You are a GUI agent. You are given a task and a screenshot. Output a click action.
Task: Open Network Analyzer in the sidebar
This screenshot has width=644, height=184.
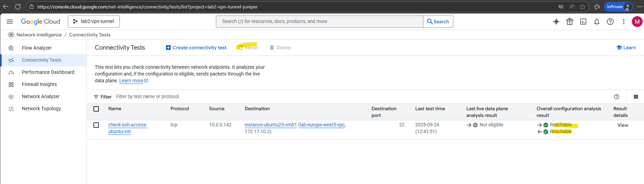click(40, 96)
